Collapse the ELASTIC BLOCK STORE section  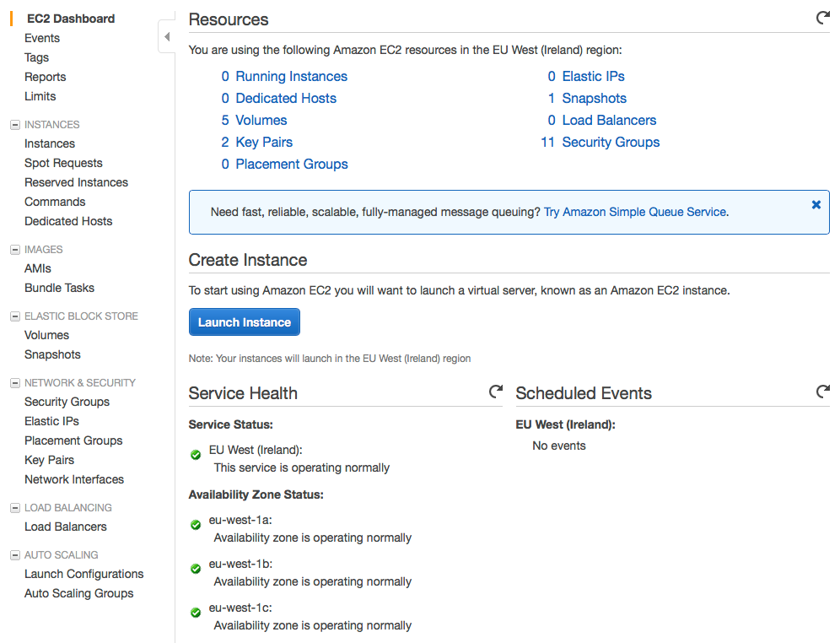click(x=15, y=316)
